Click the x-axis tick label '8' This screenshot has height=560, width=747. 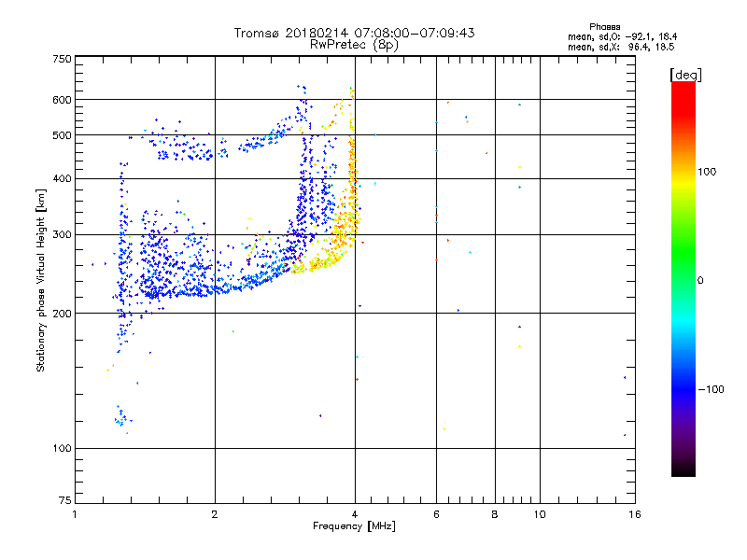[495, 514]
